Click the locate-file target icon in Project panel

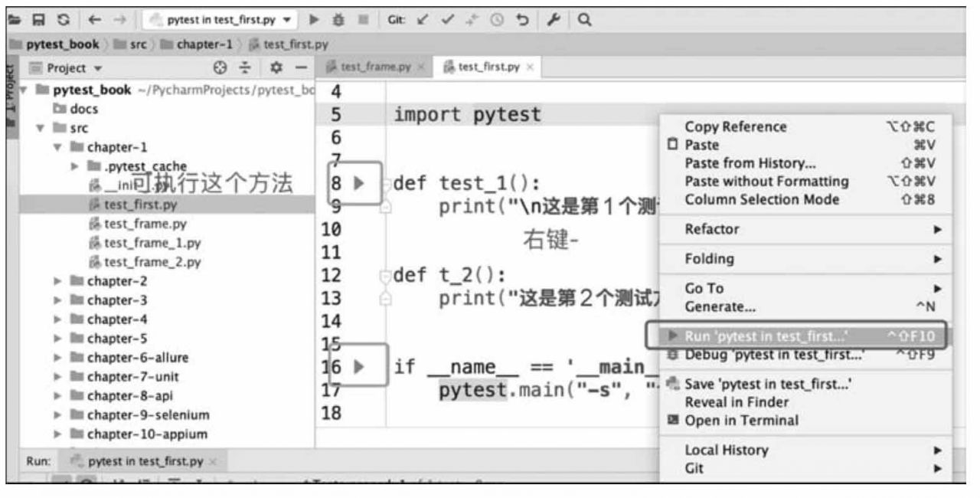pyautogui.click(x=220, y=67)
